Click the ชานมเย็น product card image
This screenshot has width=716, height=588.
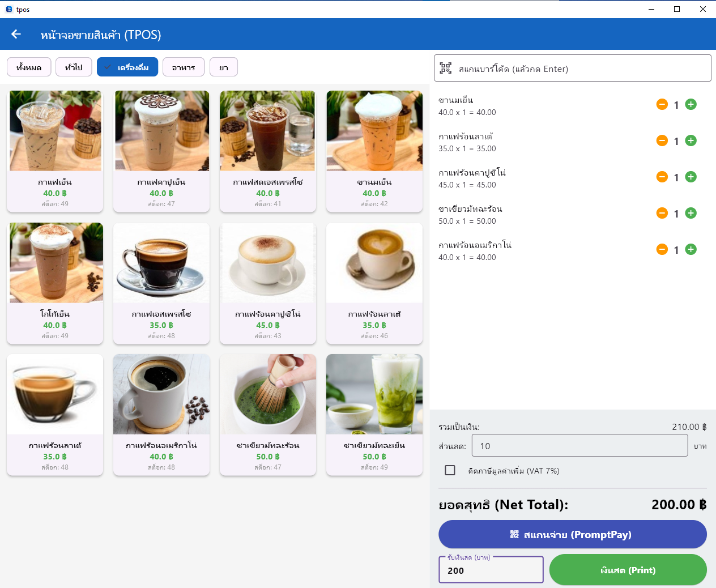374,131
